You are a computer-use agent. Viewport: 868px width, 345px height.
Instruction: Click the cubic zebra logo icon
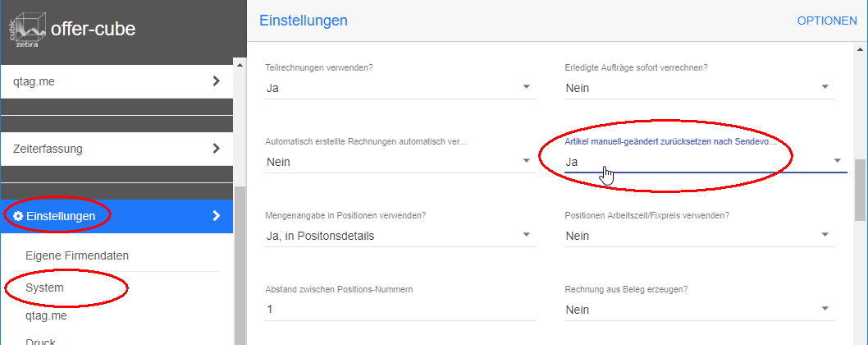[28, 30]
